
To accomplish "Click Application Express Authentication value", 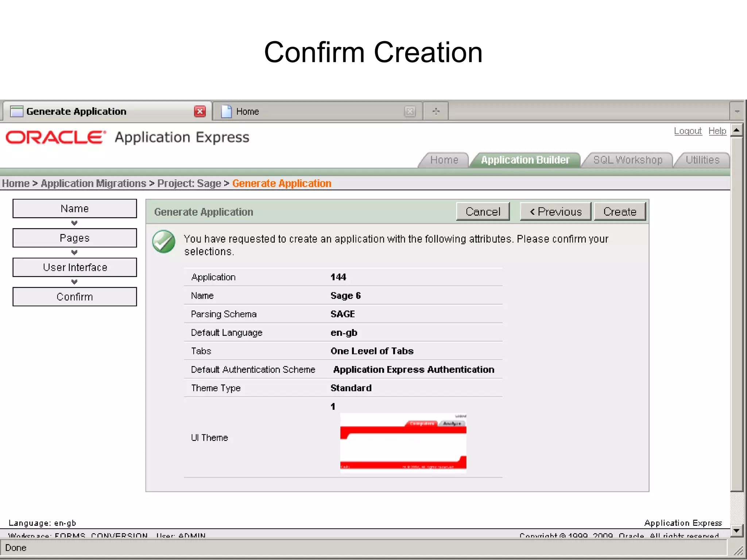I will click(414, 370).
